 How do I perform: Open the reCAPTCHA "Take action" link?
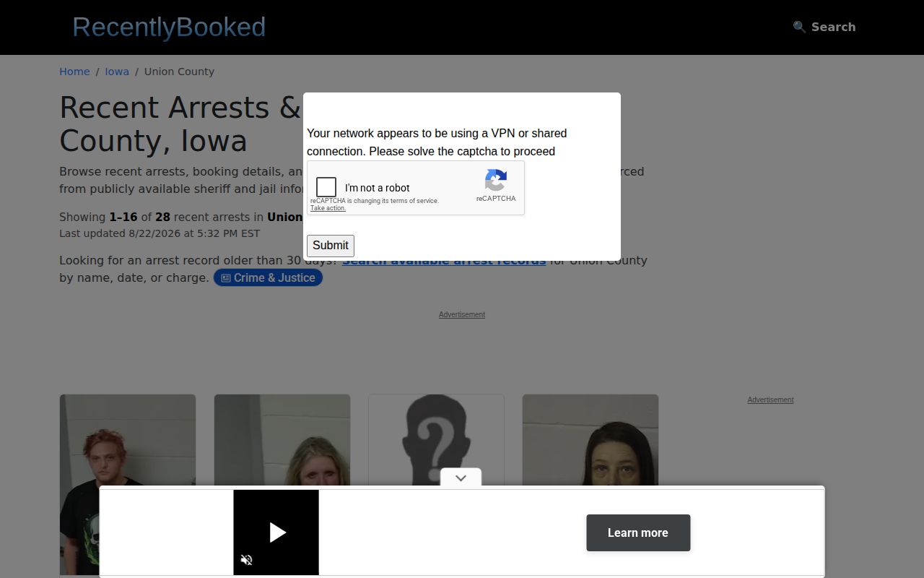click(x=328, y=208)
